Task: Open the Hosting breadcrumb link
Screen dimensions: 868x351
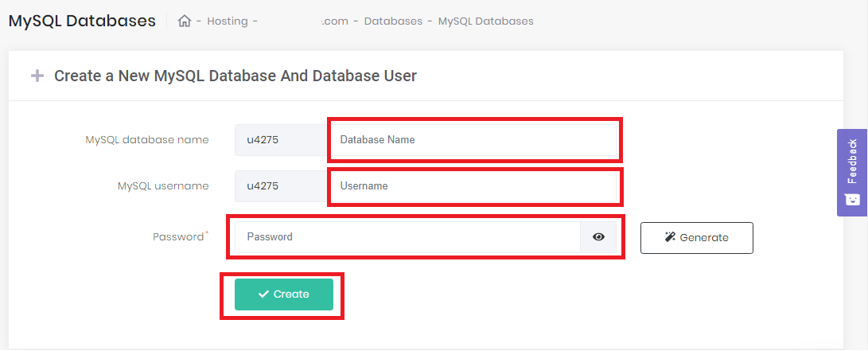Action: [x=228, y=21]
